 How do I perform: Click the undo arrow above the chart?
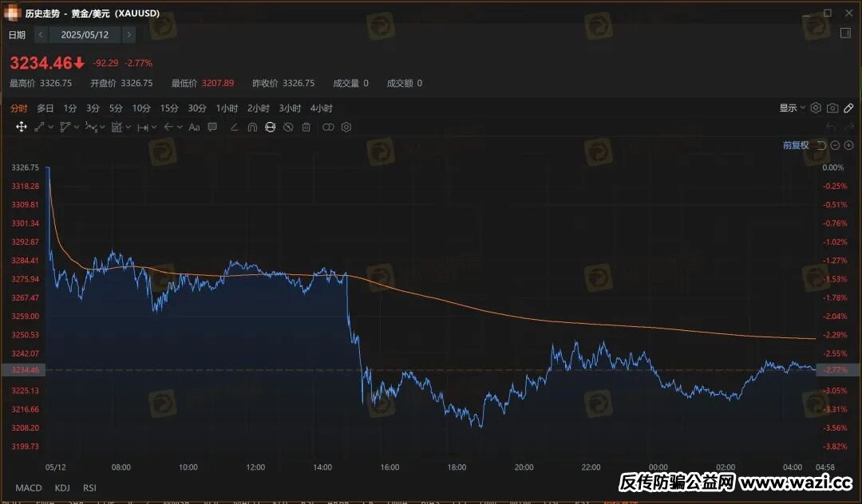tap(831, 126)
